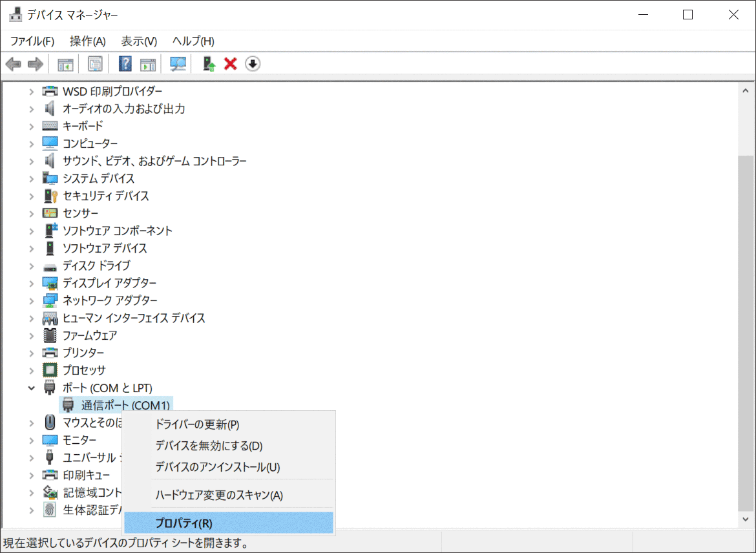756x553 pixels.
Task: Open the 操作(A) menu
Action: tap(87, 41)
